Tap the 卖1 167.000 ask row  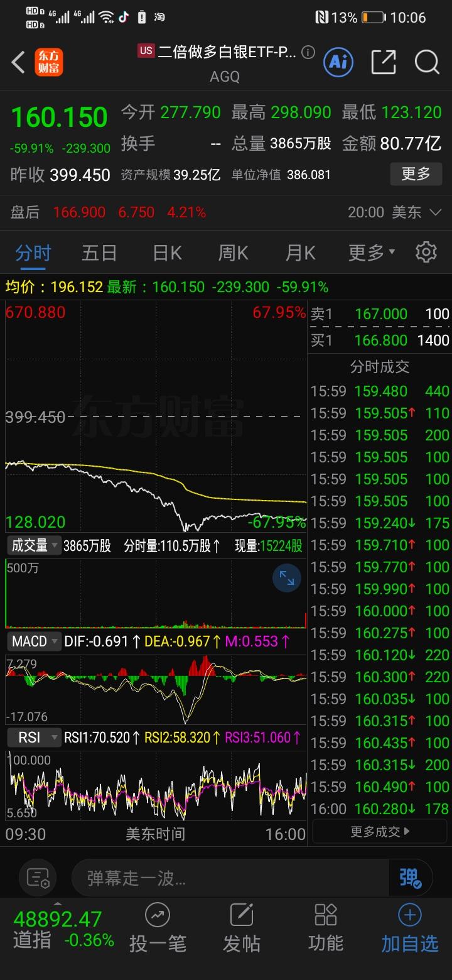pos(380,314)
